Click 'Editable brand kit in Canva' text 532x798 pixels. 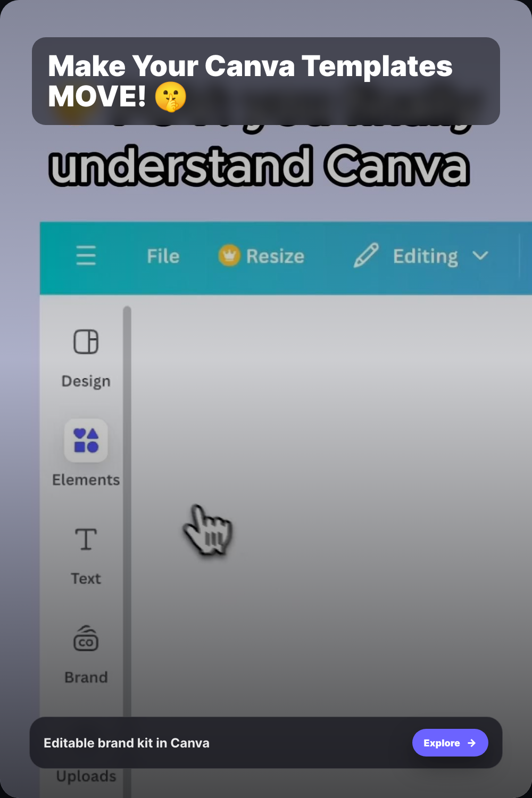click(127, 743)
